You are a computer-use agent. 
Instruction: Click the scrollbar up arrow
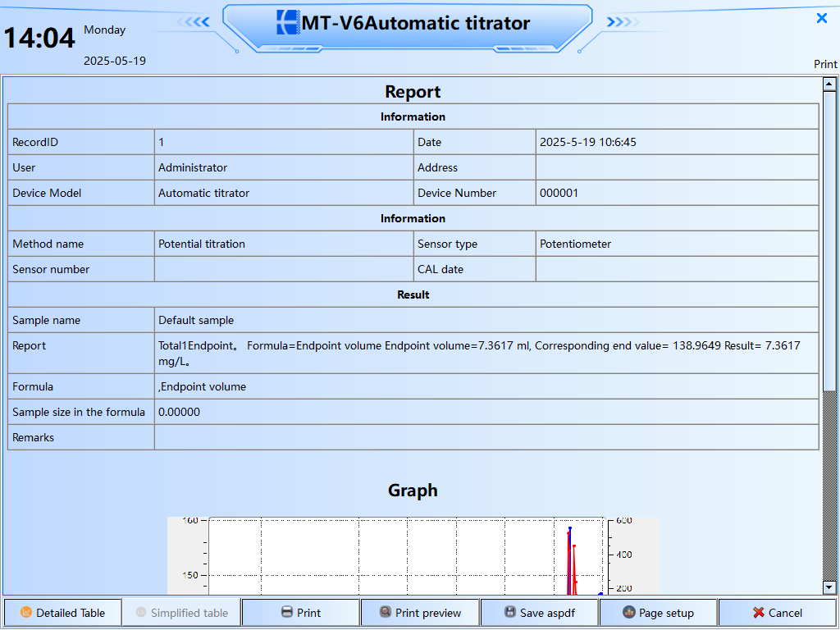(x=829, y=84)
